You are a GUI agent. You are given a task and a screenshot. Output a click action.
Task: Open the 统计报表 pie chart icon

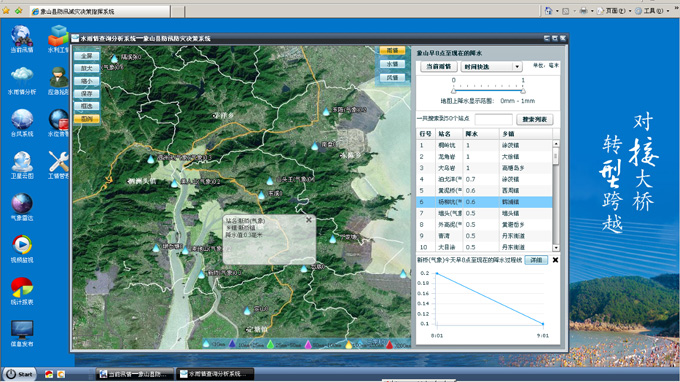tap(22, 291)
